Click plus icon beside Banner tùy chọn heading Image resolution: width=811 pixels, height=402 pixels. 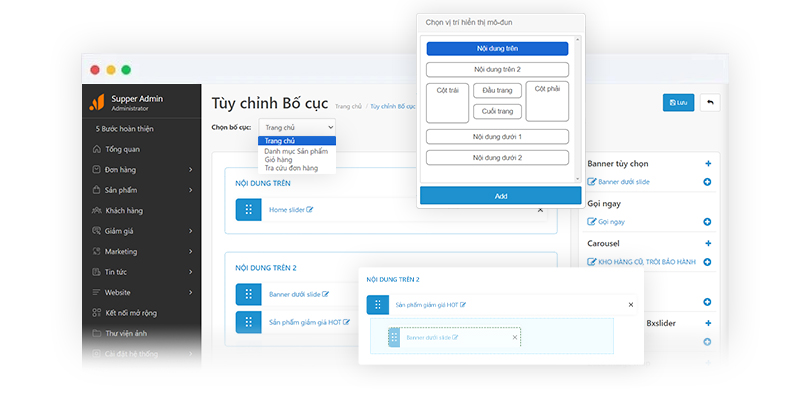tap(708, 163)
